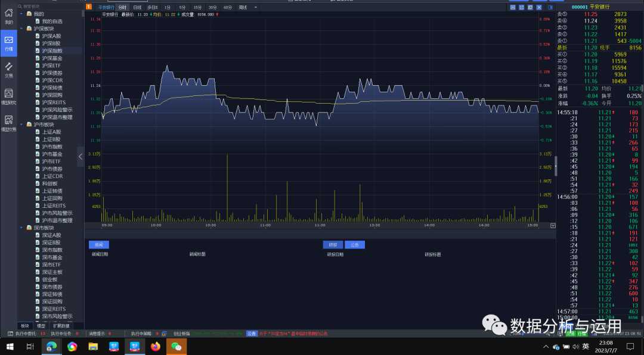Click the 研报 research report button
The height and width of the screenshot is (355, 644).
333,245
